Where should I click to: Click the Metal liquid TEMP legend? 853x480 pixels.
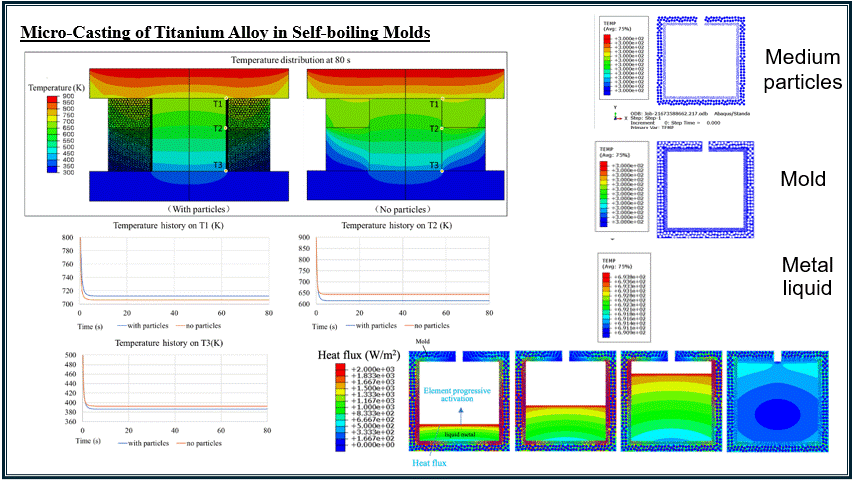[624, 298]
